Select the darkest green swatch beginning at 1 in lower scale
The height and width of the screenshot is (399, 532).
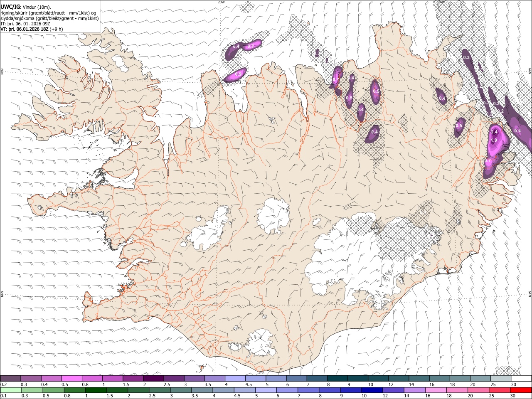[x=96, y=390]
